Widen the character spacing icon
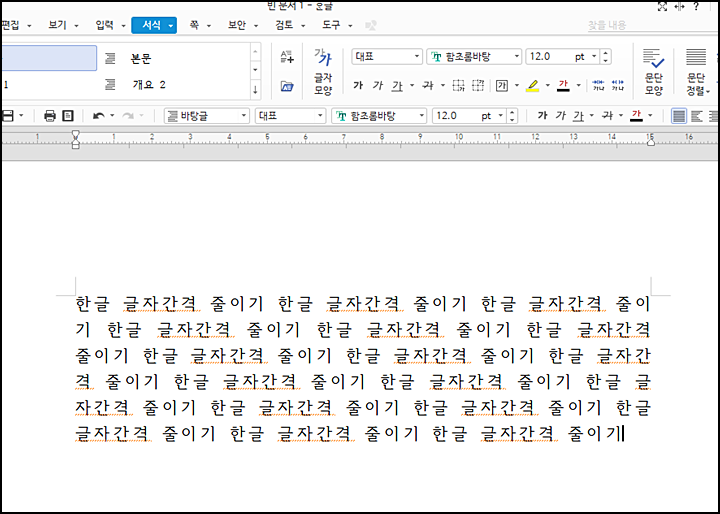 tap(618, 85)
